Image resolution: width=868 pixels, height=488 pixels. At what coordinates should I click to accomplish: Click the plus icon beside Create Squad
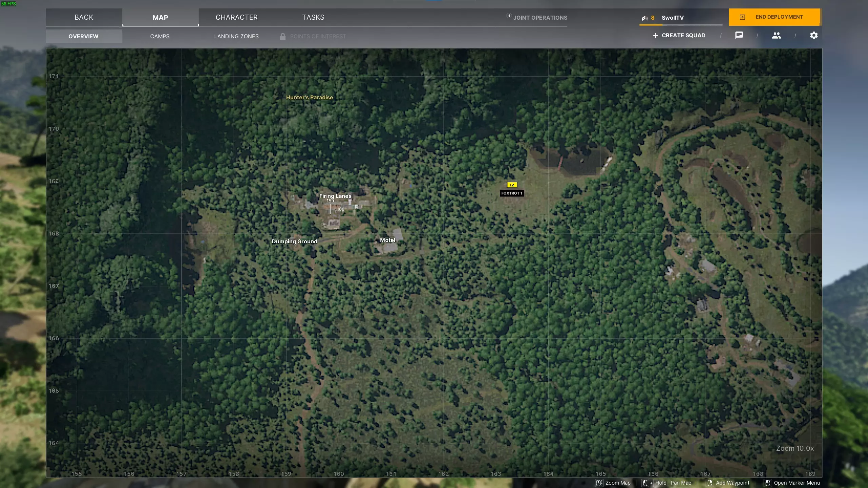[x=655, y=35]
